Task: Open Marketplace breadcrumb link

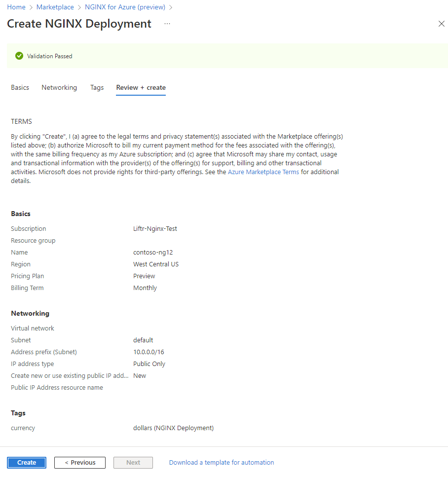Action: [x=55, y=7]
